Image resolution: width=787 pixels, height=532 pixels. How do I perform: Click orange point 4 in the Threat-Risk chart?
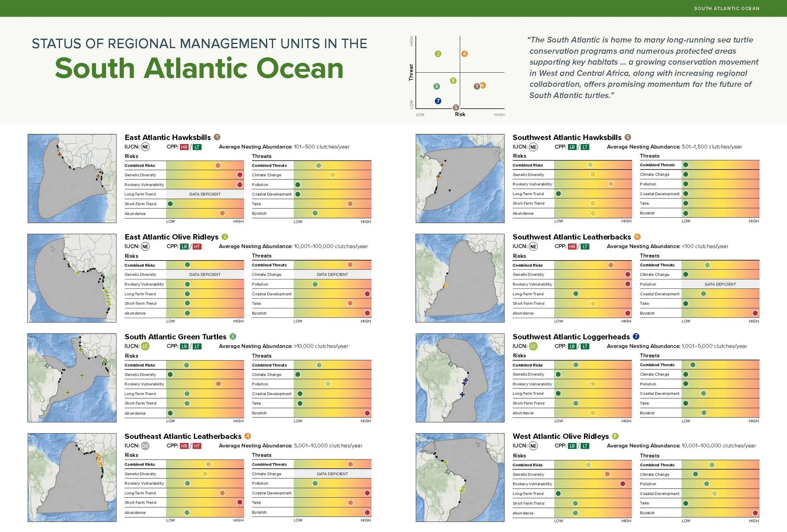click(x=464, y=54)
